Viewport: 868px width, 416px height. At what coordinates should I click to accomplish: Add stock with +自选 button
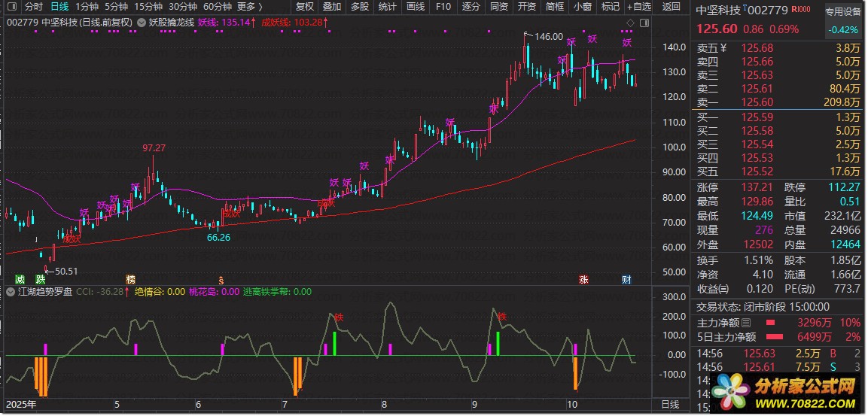pos(639,8)
